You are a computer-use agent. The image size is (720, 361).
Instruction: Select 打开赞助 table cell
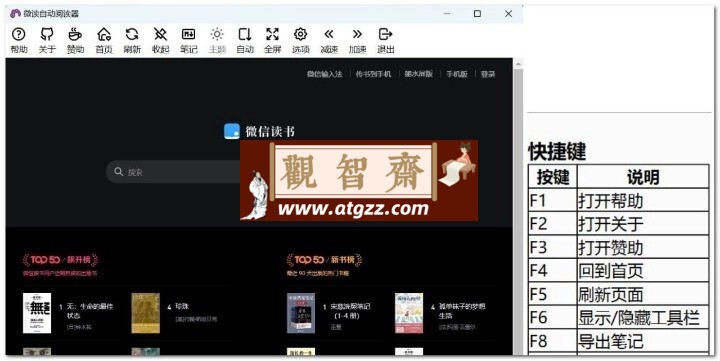click(x=643, y=247)
